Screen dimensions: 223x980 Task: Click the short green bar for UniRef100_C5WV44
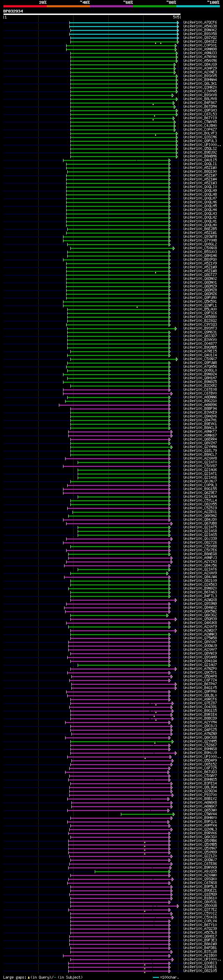(x=147, y=814)
